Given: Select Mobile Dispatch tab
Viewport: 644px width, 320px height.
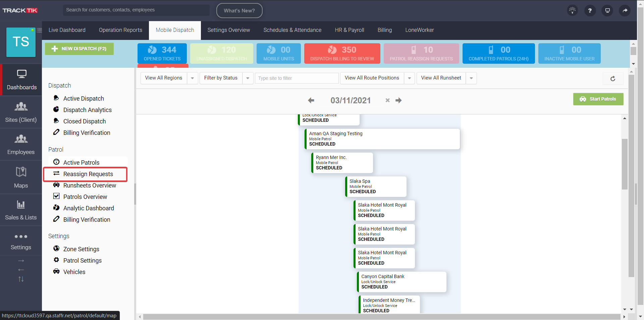Looking at the screenshot, I should click(175, 30).
